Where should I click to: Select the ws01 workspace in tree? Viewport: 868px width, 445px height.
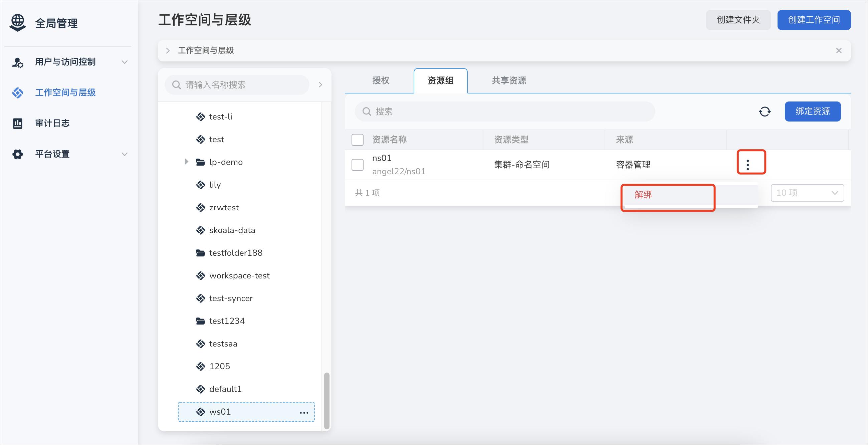click(246, 412)
